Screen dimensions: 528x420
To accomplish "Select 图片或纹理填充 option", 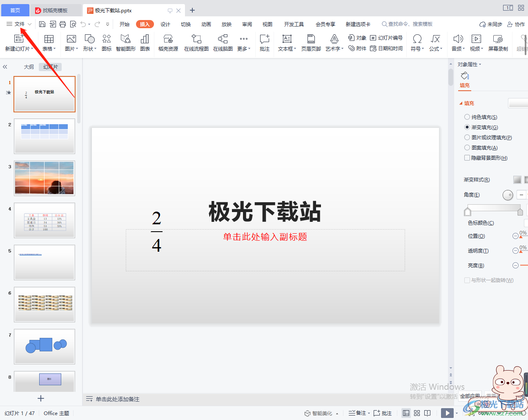I will click(488, 138).
